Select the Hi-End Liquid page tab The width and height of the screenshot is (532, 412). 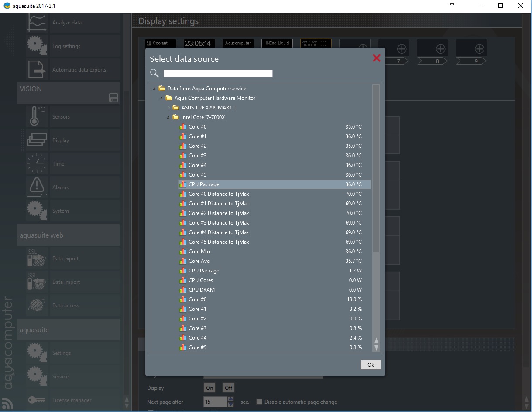coord(277,44)
